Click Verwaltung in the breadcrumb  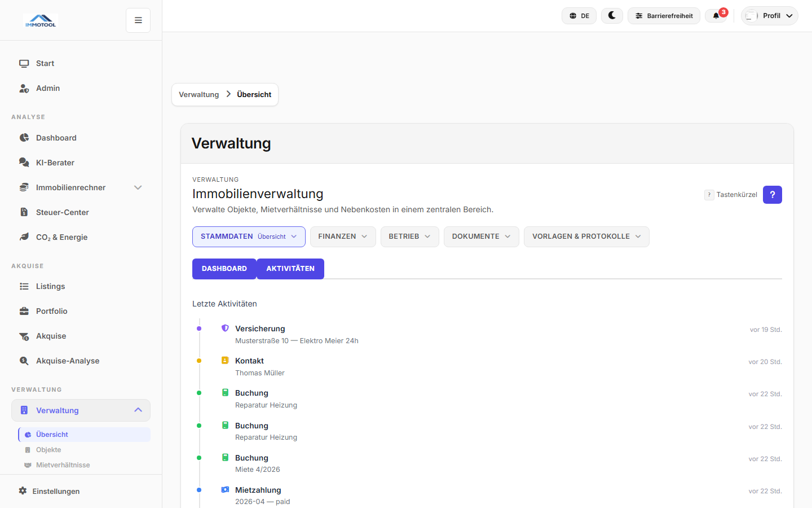point(198,95)
